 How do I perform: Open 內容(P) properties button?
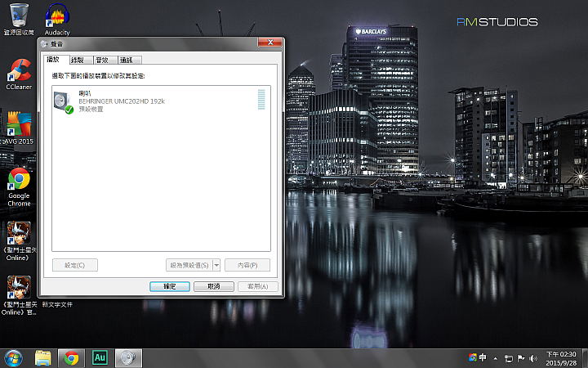click(x=247, y=265)
